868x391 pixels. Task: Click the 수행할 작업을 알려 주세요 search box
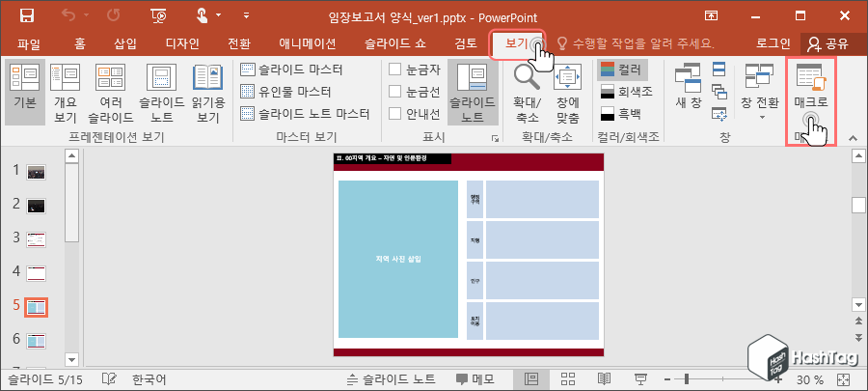[636, 43]
